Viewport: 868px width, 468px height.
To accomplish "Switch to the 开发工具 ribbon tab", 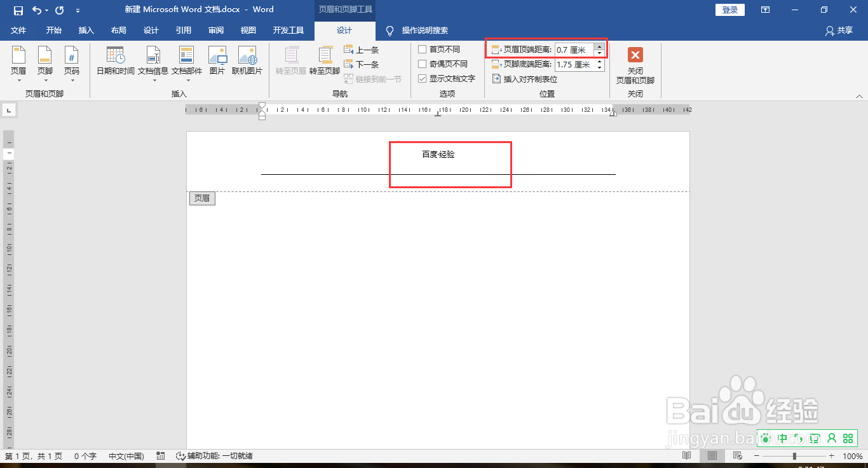I will [288, 30].
